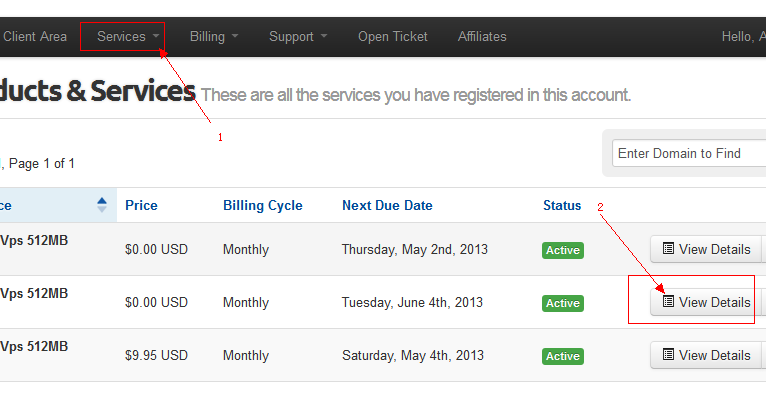Click the list icon in first View Details button
This screenshot has width=766, height=393.
(668, 248)
